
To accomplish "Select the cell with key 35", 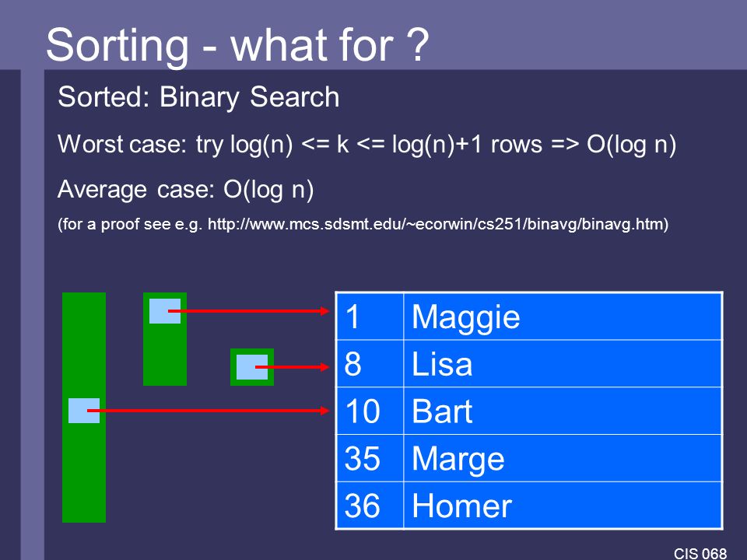I will [x=370, y=458].
